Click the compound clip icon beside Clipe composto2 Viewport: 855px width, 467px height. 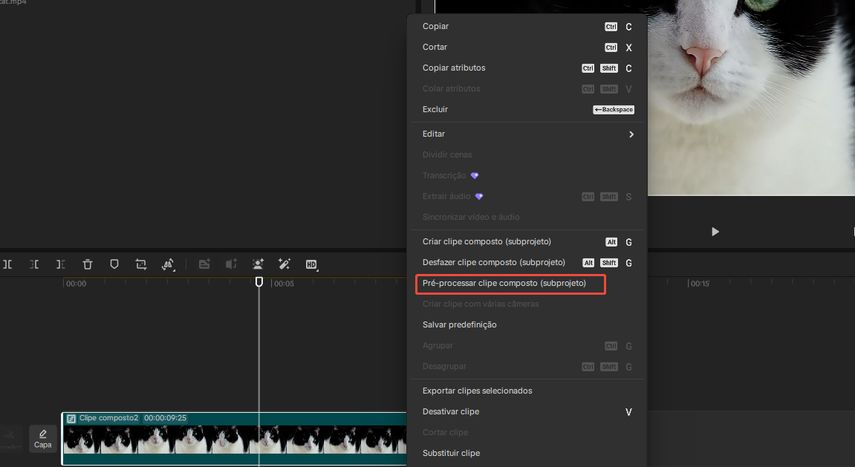pyautogui.click(x=71, y=418)
